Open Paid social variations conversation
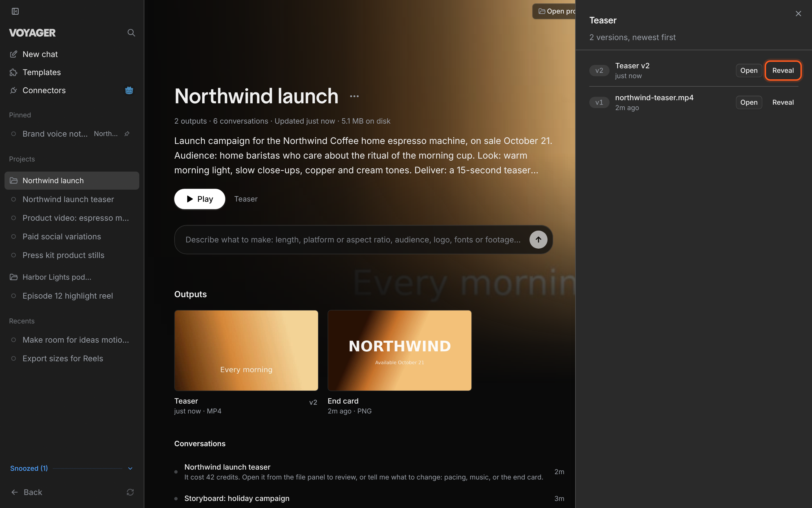 pos(72,237)
